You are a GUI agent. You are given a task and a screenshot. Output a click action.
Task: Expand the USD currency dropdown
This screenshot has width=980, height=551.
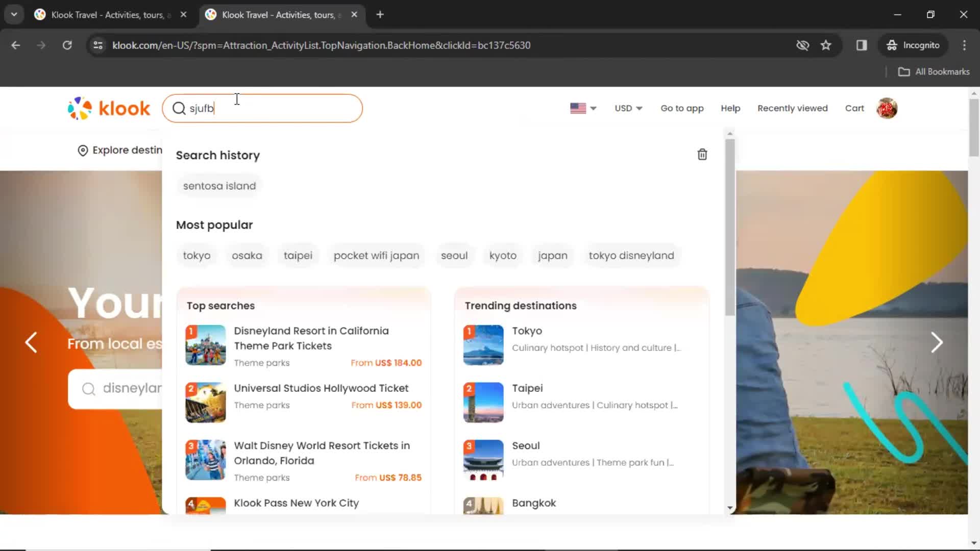click(628, 108)
